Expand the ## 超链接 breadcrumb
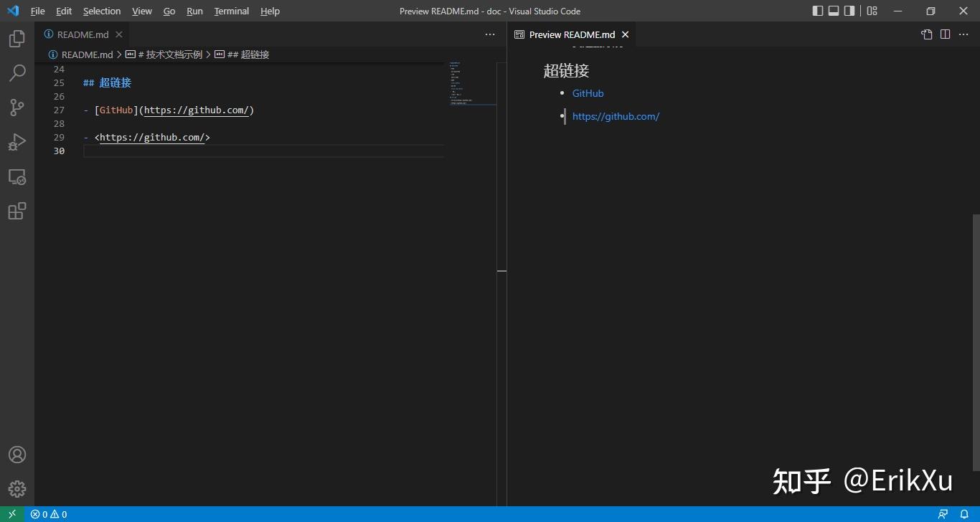 coord(242,54)
